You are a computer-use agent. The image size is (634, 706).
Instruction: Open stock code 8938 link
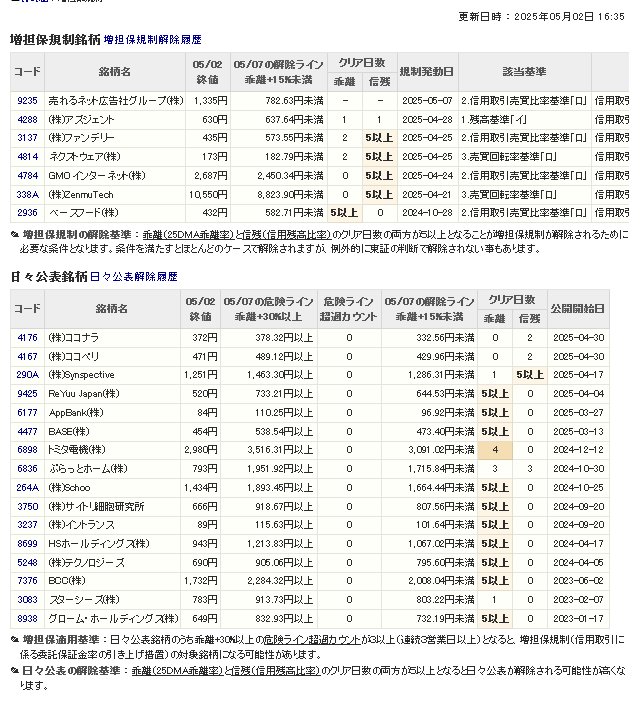tap(27, 619)
